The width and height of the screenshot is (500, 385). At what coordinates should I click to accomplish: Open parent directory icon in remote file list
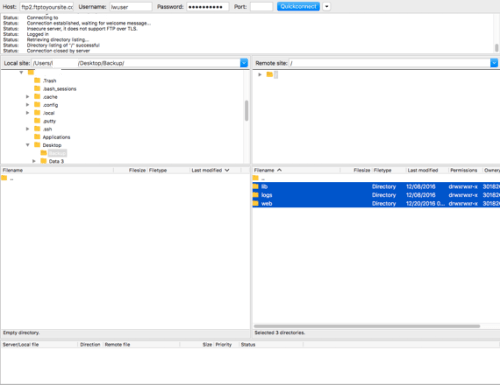point(256,178)
